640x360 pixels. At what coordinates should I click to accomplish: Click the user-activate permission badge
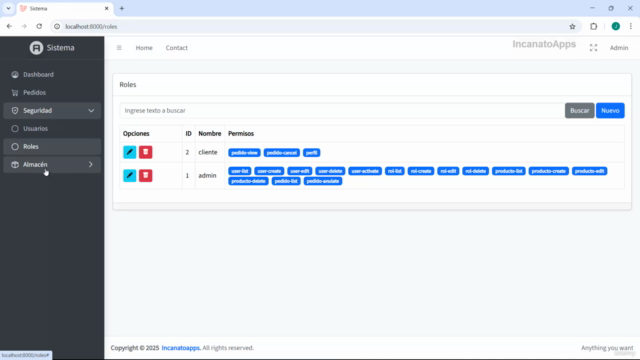365,171
